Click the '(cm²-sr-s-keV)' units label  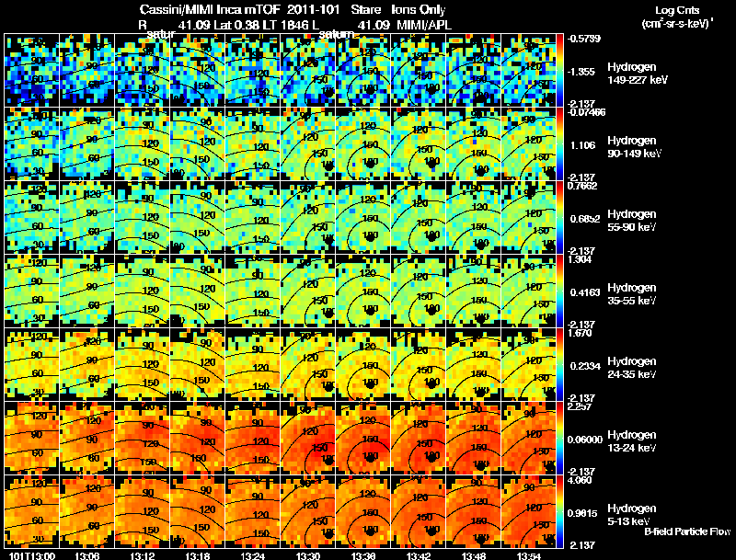[x=677, y=23]
